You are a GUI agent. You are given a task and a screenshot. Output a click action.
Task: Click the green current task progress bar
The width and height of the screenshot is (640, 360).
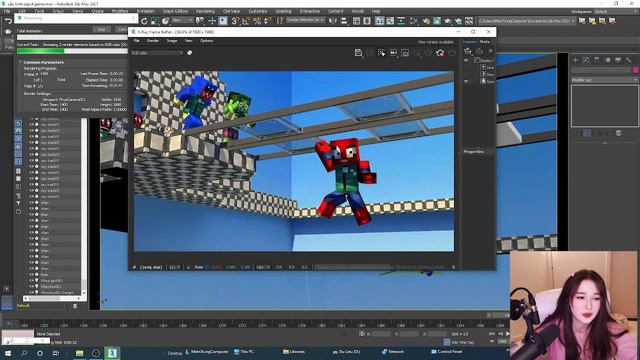(x=41, y=51)
